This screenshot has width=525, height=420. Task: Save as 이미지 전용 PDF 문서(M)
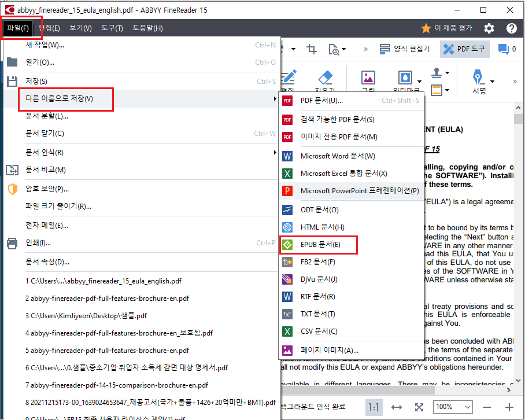coord(352,137)
